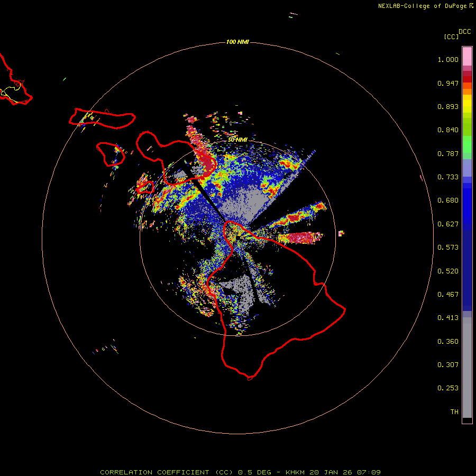Click the NEXLAB-College of DuPage label
476x476 pixels.
[x=422, y=6]
